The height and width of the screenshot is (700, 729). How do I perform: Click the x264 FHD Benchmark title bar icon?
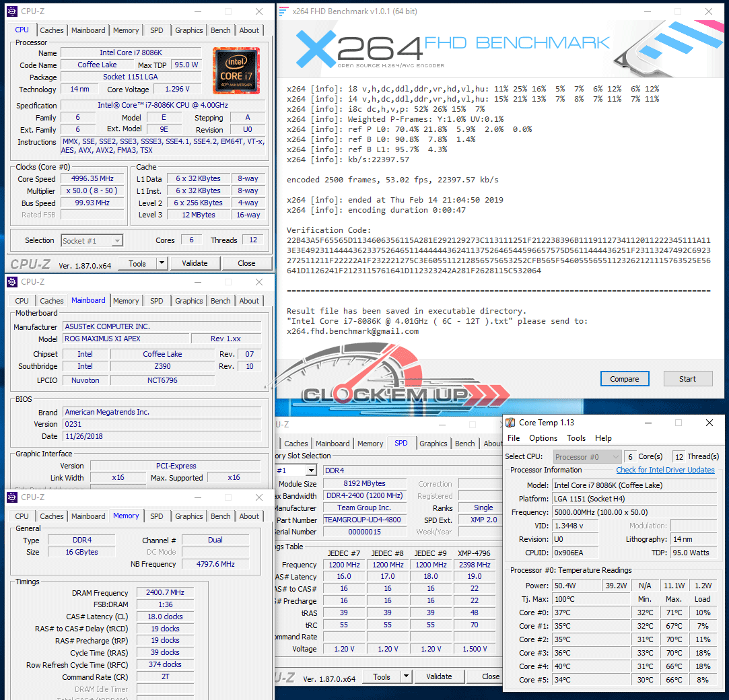pyautogui.click(x=284, y=11)
